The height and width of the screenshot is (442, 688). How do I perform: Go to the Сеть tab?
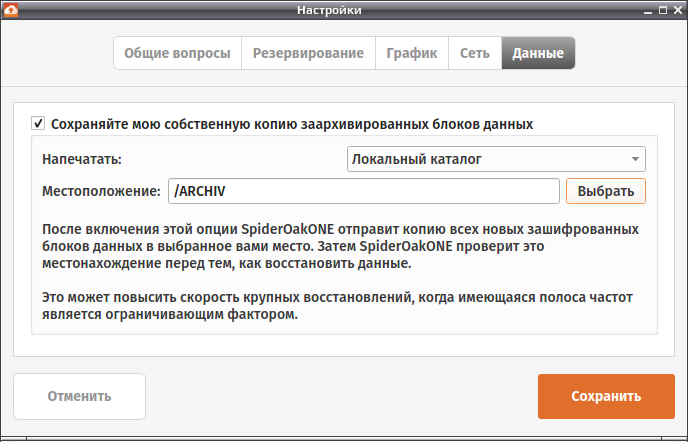(475, 53)
